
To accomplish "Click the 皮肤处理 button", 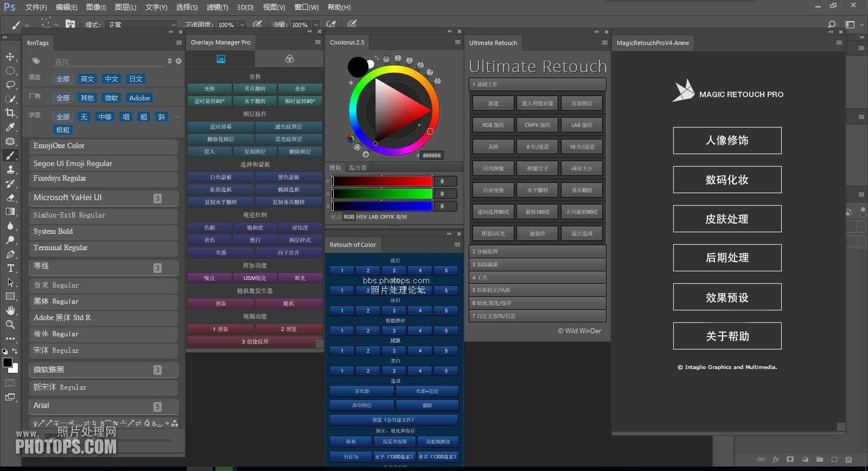I will (727, 219).
